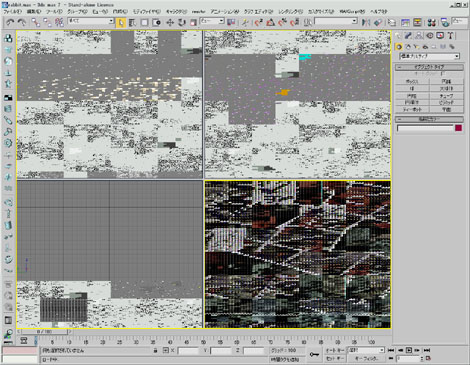The height and width of the screenshot is (365, 470).
Task: Toggle Spinner Snap
Action: click(x=295, y=22)
